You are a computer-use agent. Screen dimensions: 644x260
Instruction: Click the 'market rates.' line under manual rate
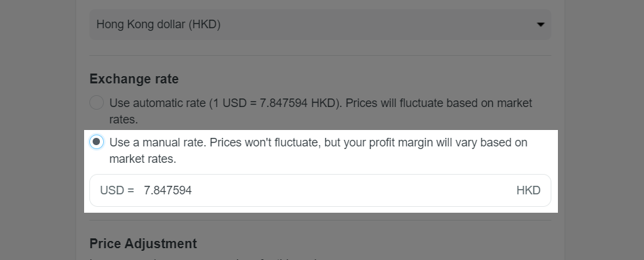coord(143,159)
